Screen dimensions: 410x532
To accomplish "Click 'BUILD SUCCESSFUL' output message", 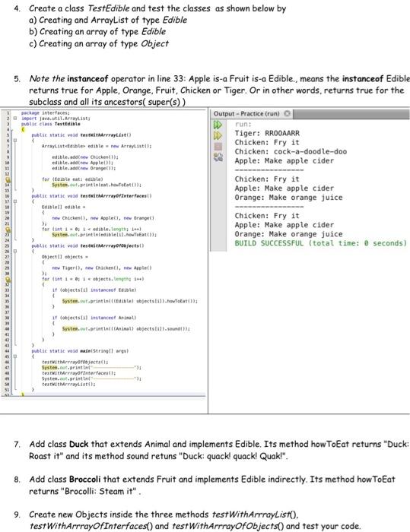I will (x=321, y=243).
